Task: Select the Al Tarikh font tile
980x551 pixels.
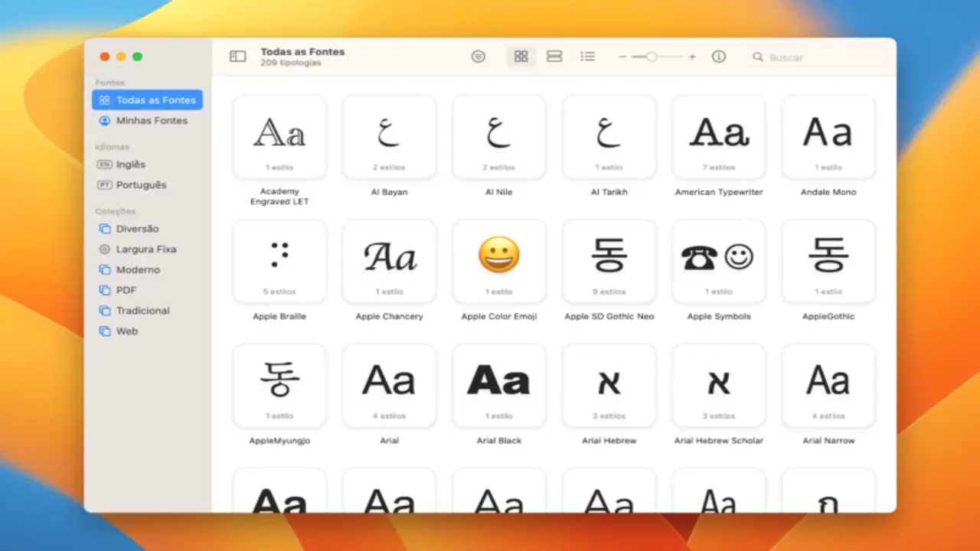Action: (x=609, y=136)
